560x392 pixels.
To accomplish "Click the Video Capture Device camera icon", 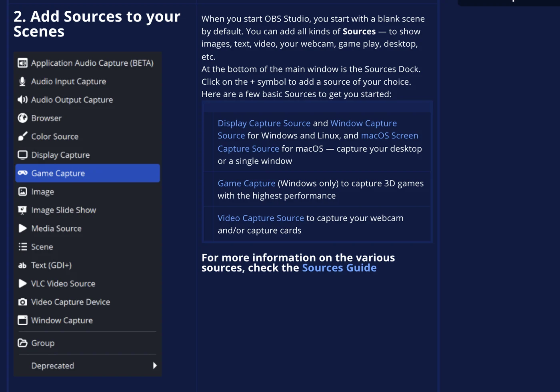I will pos(23,302).
